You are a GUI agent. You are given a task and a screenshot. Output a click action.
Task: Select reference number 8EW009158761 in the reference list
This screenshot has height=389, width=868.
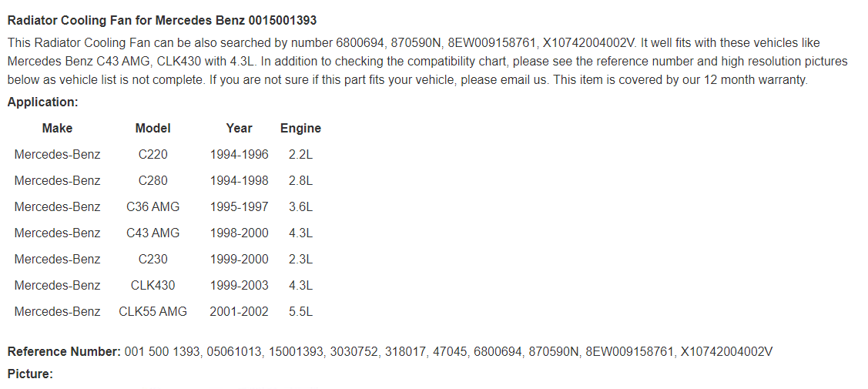[629, 351]
